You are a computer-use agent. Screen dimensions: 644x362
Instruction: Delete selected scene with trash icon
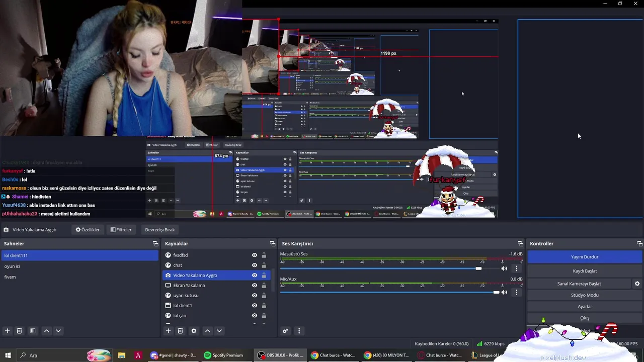[x=19, y=331]
